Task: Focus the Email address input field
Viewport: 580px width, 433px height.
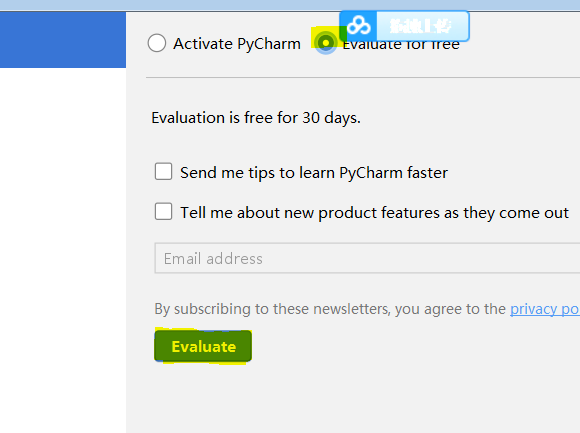Action: pos(367,258)
